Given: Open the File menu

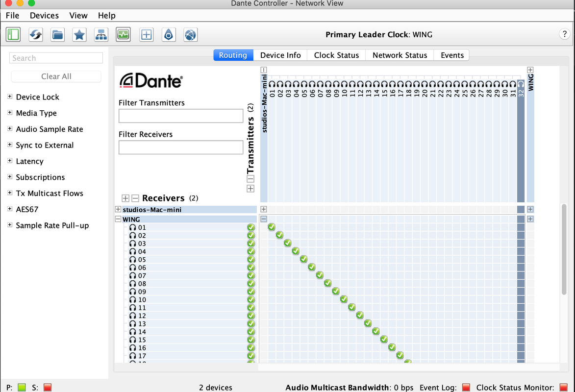Looking at the screenshot, I should [12, 15].
